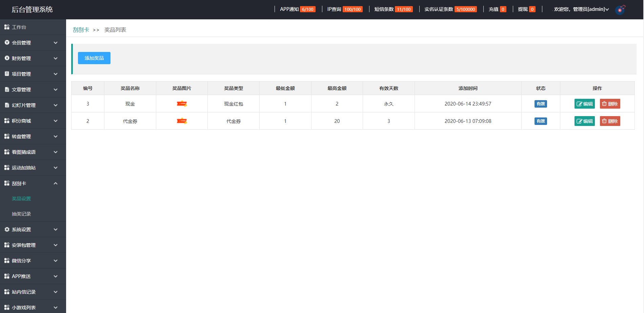Screen dimensions: 644x313
Task: Click the 安装包管理 grid icon
Action: click(7, 245)
